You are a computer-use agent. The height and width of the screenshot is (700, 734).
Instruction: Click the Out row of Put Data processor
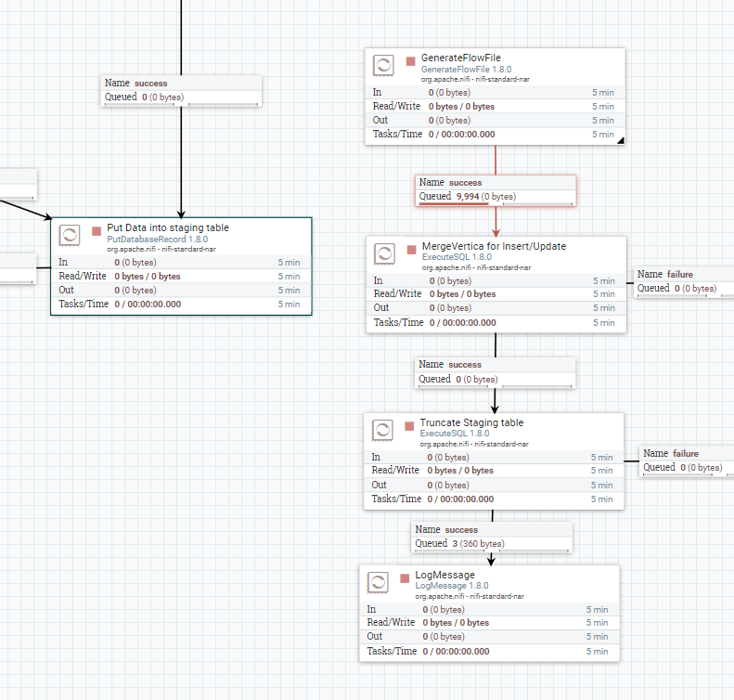[x=181, y=291]
